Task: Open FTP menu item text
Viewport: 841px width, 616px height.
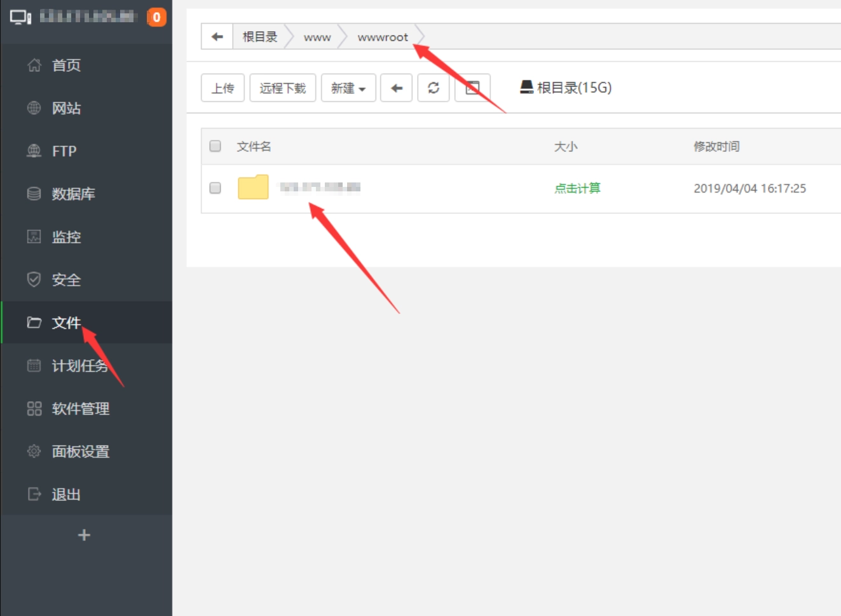Action: 64,151
